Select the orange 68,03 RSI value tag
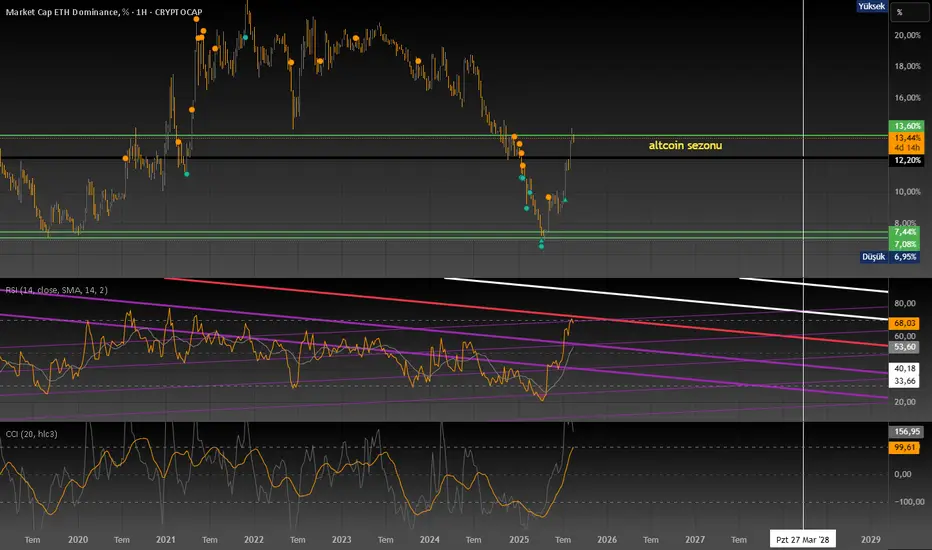Image resolution: width=932 pixels, height=550 pixels. [905, 323]
